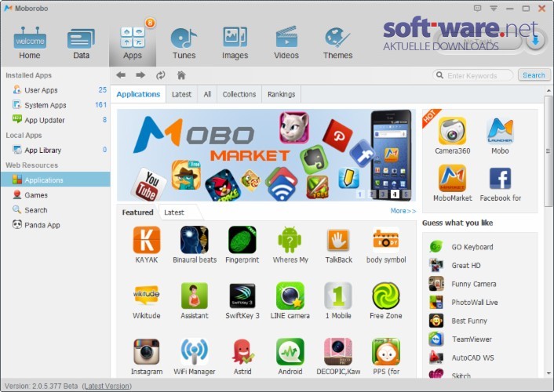Open title bar dropdown menu arrow
The width and height of the screenshot is (554, 392).
tap(494, 8)
